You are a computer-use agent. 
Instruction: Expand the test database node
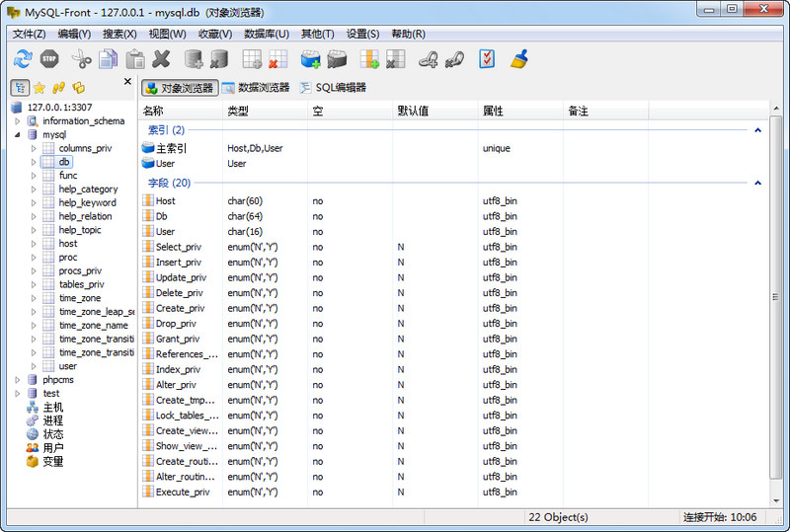tap(17, 393)
